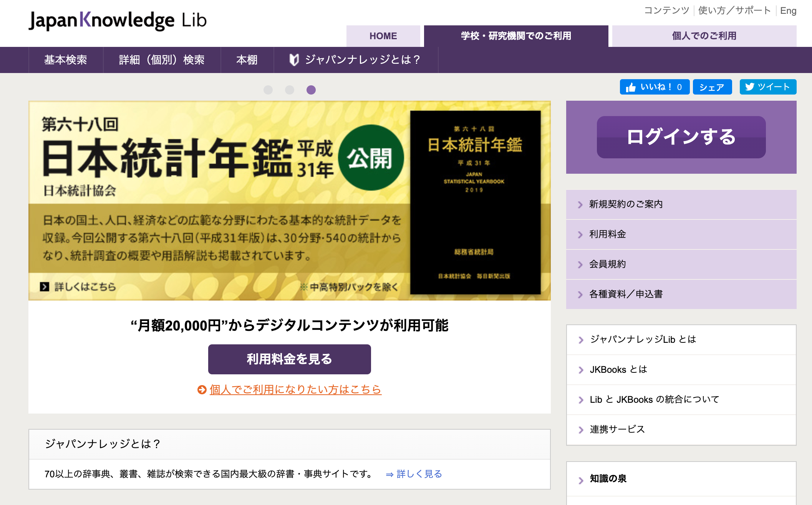Viewport: 812px width, 505px height.
Task: Click the JapanKnowledge Lib logo
Action: 118,20
